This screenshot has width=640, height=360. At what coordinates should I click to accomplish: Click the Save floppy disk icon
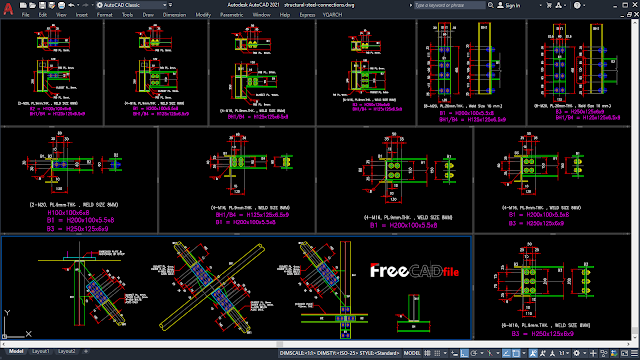42,5
